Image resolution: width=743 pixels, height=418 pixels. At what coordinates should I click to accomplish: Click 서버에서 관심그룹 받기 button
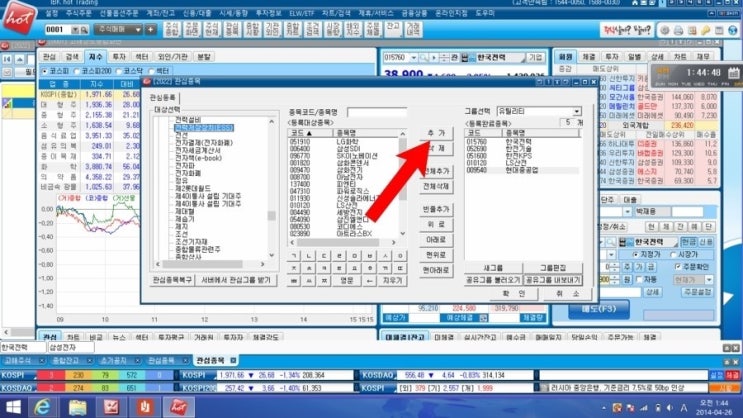coord(236,280)
